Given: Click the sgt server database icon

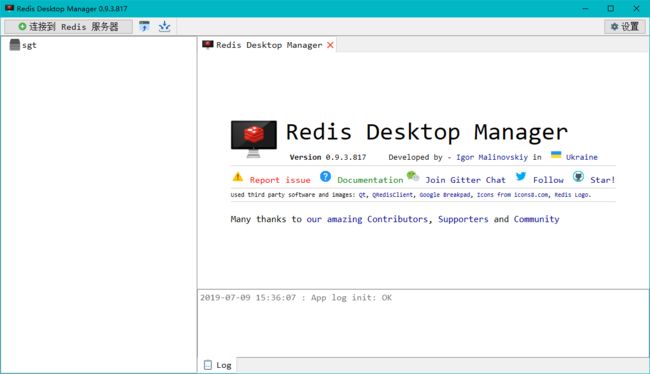Looking at the screenshot, I should point(15,45).
